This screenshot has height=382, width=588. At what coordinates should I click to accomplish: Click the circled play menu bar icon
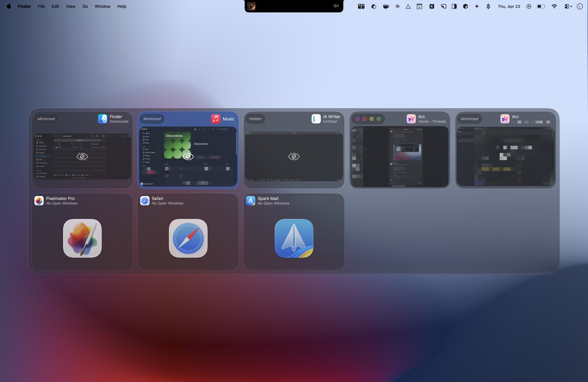529,6
